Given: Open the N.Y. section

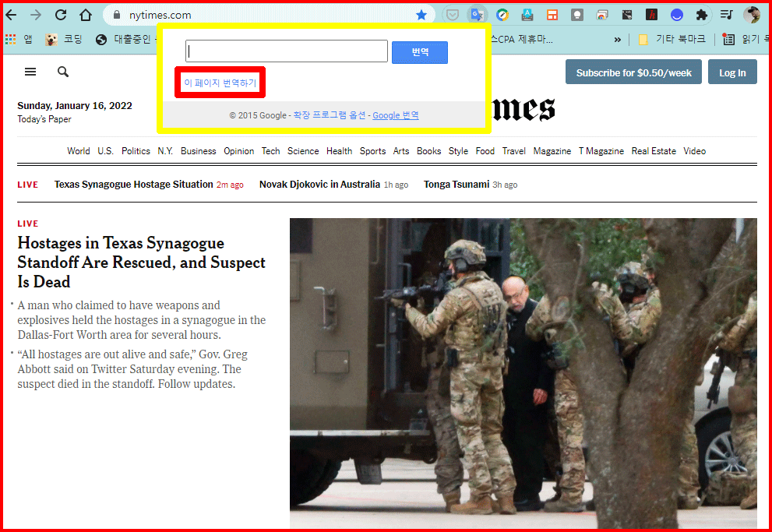Looking at the screenshot, I should [x=165, y=151].
